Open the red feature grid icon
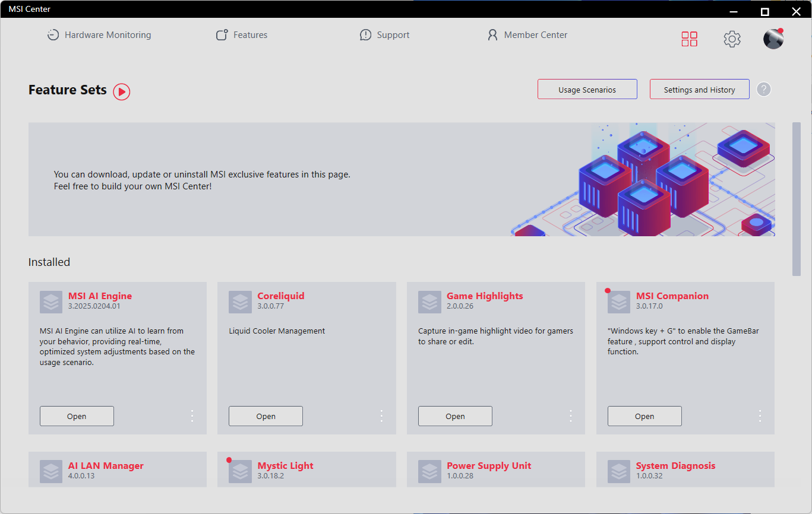This screenshot has height=514, width=812. (690, 39)
